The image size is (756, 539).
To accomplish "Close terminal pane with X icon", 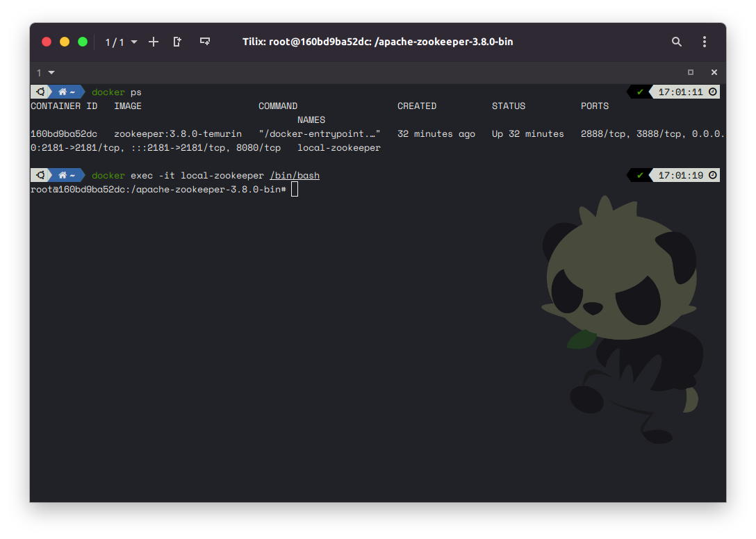I will tap(714, 72).
